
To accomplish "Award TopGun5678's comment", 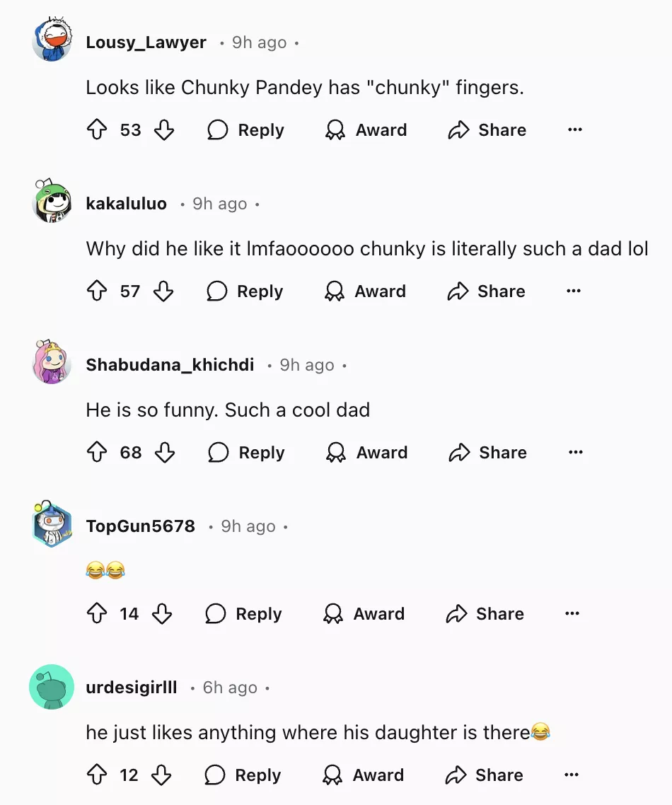I will (x=364, y=614).
